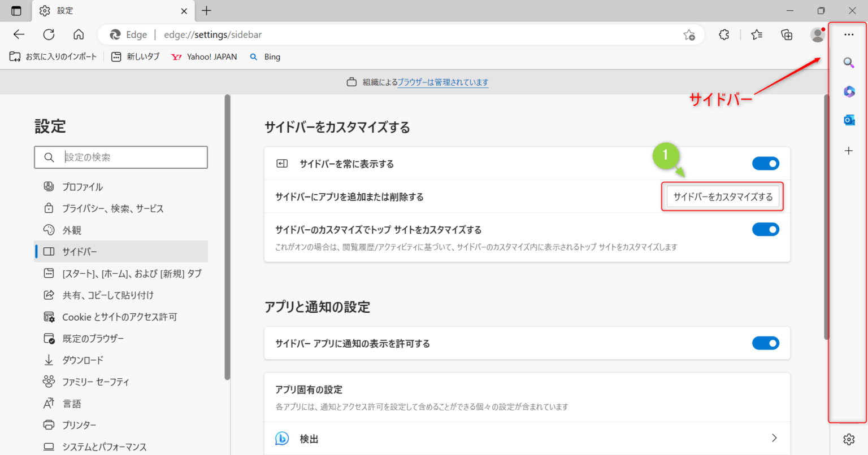Toggle トップ サイトをカスタマイズする off

pyautogui.click(x=766, y=229)
